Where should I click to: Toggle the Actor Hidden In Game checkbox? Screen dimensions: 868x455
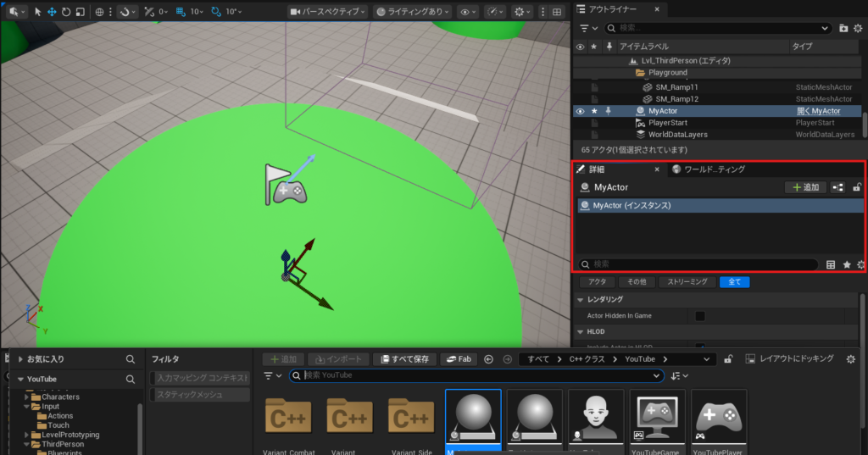click(700, 316)
